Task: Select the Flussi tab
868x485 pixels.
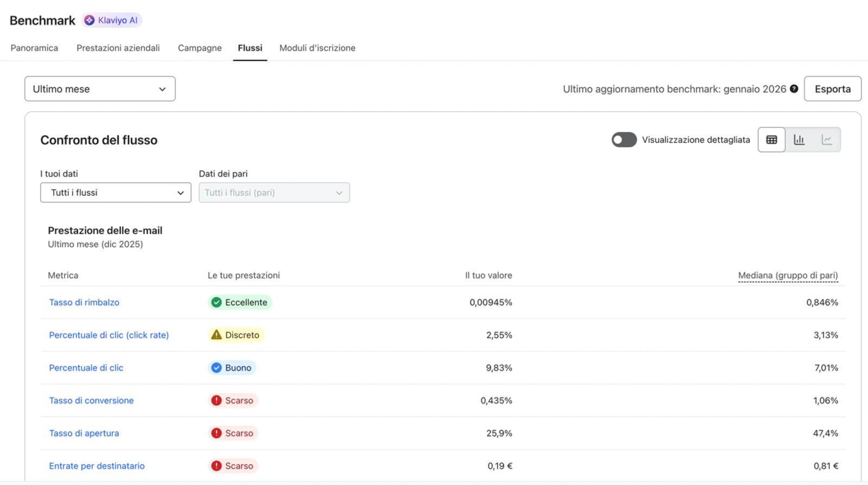Action: (250, 48)
